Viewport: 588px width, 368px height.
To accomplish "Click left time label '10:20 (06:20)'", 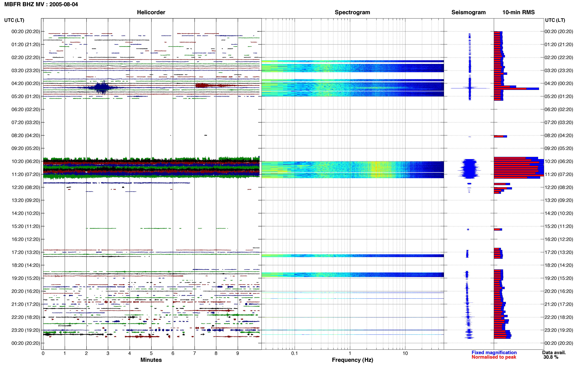I will (x=26, y=161).
